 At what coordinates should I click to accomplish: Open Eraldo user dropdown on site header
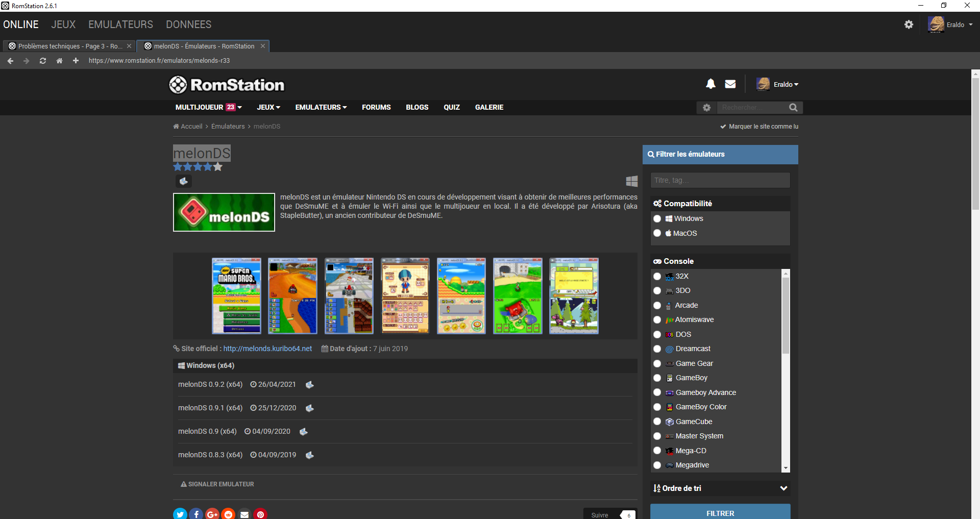(777, 84)
